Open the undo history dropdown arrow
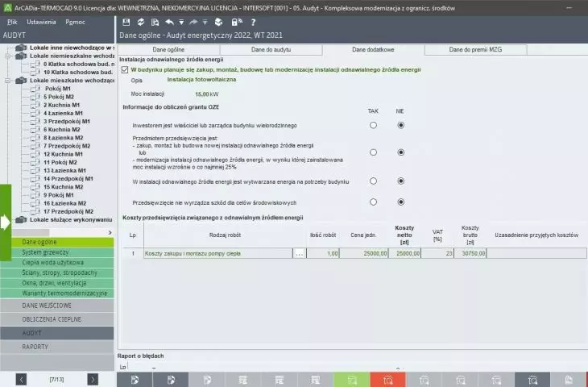The width and height of the screenshot is (588, 387). [x=181, y=23]
